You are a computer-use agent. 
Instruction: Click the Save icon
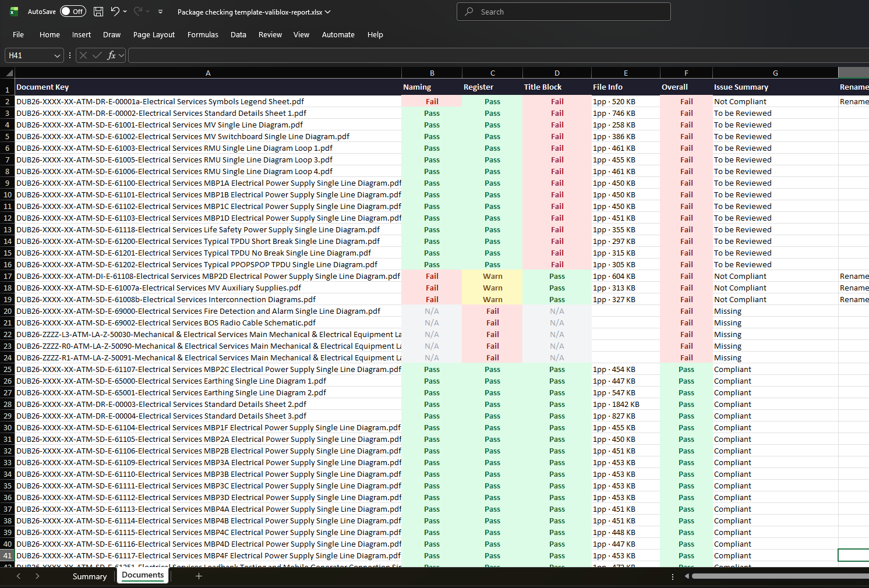coord(98,12)
